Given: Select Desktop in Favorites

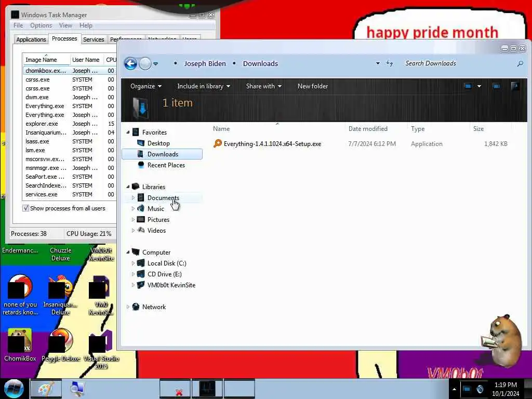Looking at the screenshot, I should 158,143.
